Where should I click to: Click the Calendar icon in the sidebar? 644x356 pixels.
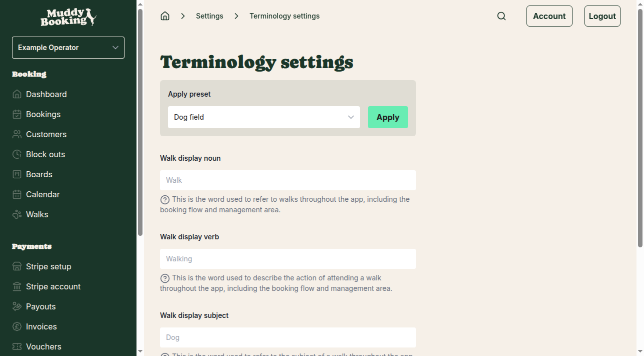16,194
